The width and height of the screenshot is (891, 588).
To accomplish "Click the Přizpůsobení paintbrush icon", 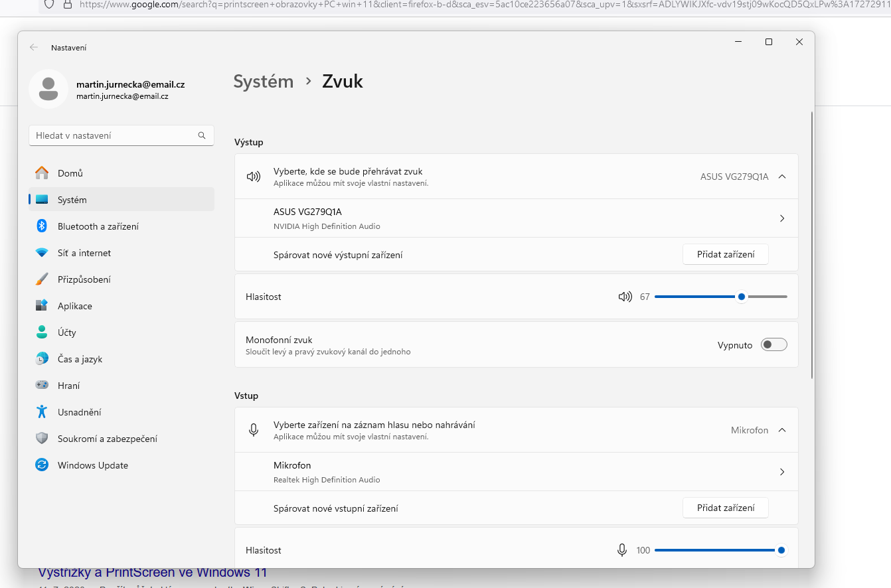I will coord(42,279).
